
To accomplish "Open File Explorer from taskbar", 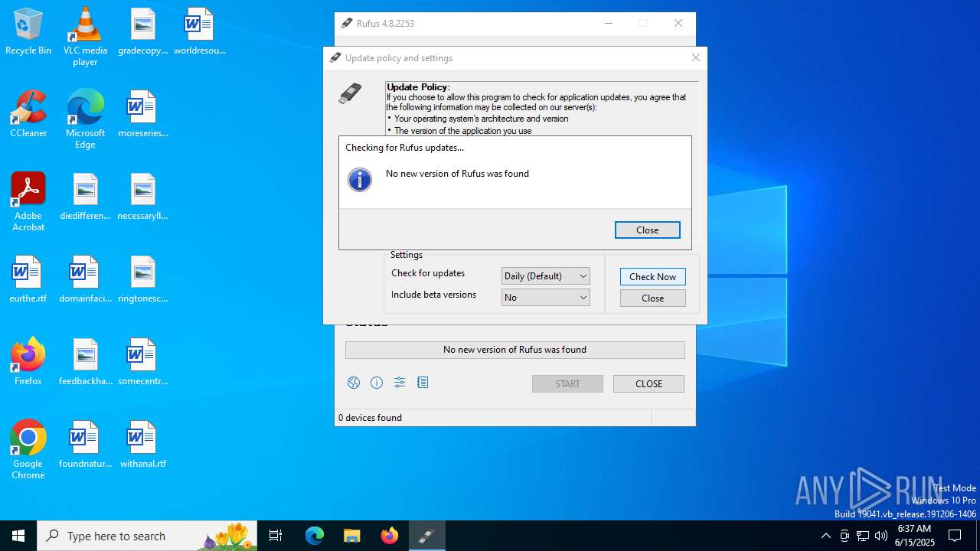I will pos(351,536).
